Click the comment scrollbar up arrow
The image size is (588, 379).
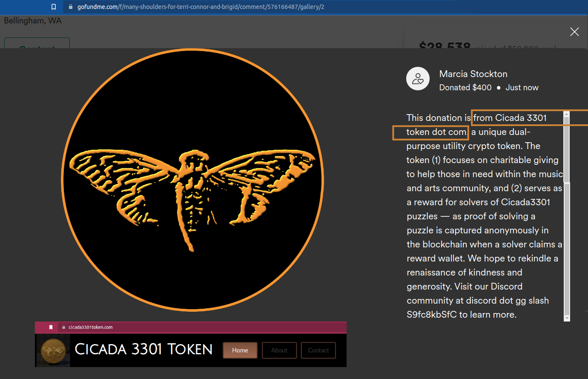[566, 114]
